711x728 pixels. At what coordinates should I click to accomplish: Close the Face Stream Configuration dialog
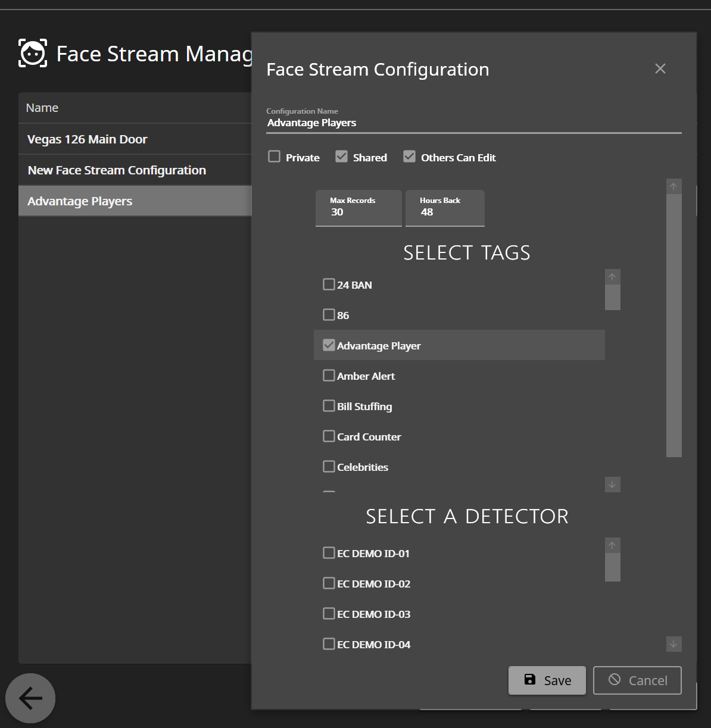pyautogui.click(x=660, y=68)
